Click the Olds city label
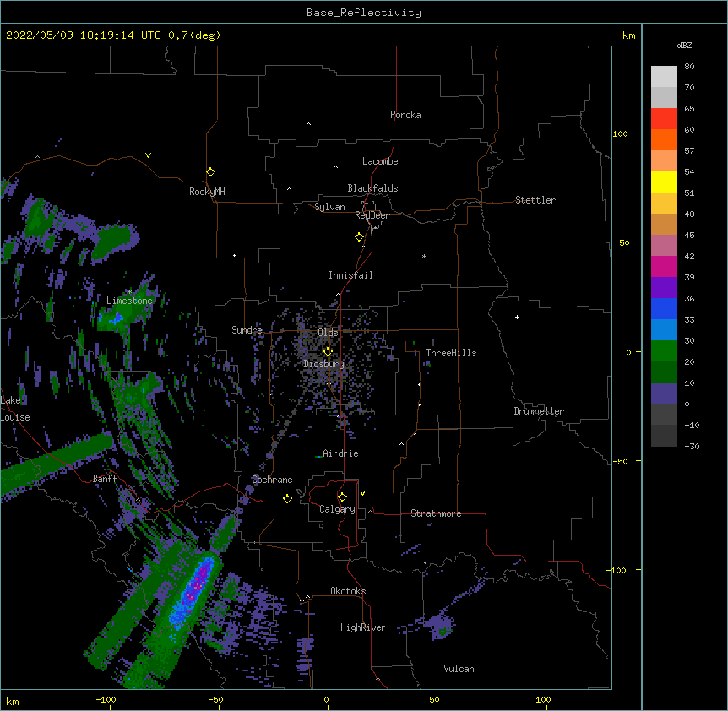The image size is (728, 711). coord(328,333)
